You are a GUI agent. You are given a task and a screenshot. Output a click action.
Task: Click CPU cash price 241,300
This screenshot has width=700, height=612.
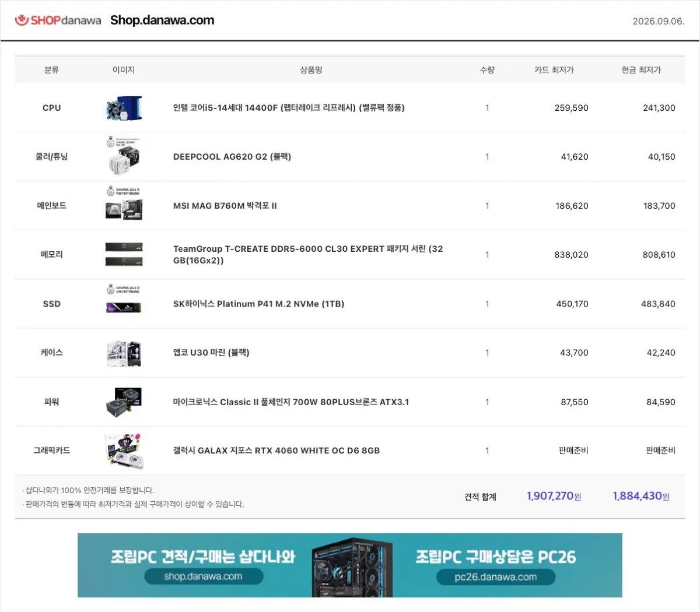(x=659, y=108)
